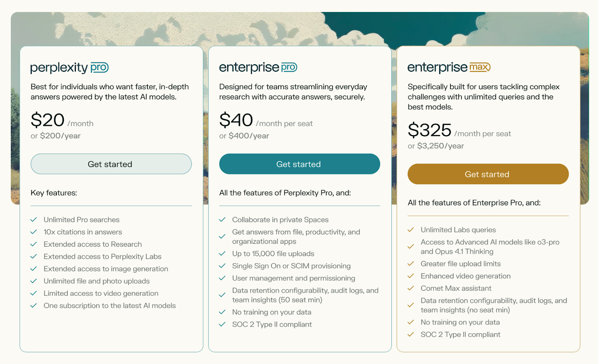Click the Enterprise Max logo badge
The height and width of the screenshot is (364, 598).
[x=480, y=67]
